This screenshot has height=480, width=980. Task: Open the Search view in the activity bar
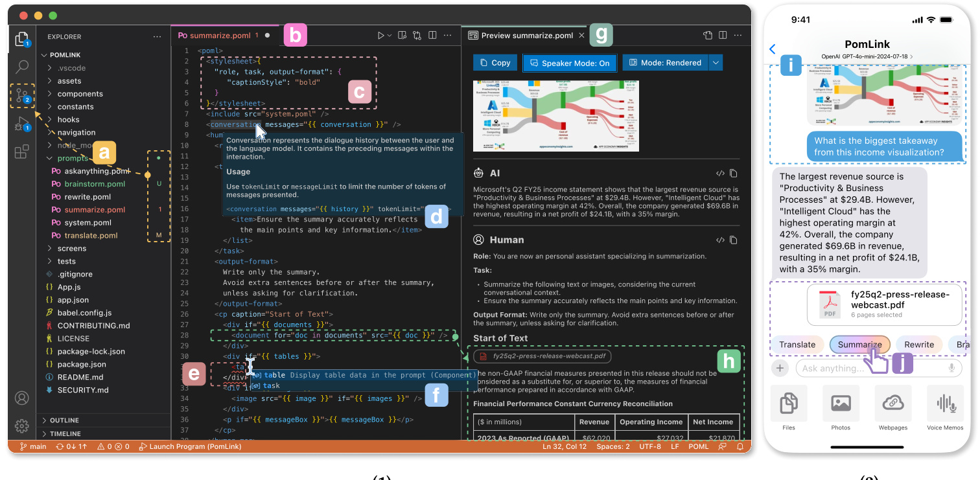tap(22, 66)
